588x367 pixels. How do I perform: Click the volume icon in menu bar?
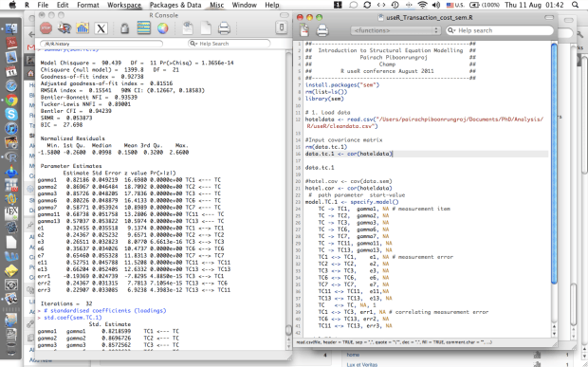435,5
